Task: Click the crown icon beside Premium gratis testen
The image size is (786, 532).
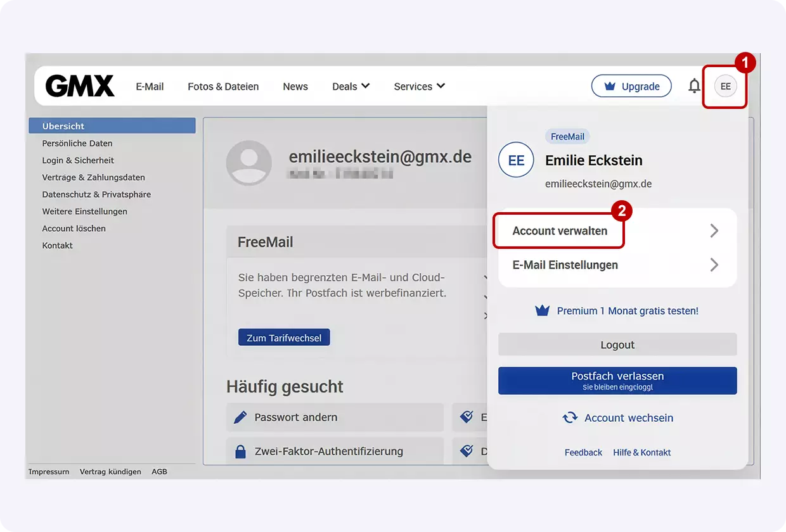Action: [542, 310]
